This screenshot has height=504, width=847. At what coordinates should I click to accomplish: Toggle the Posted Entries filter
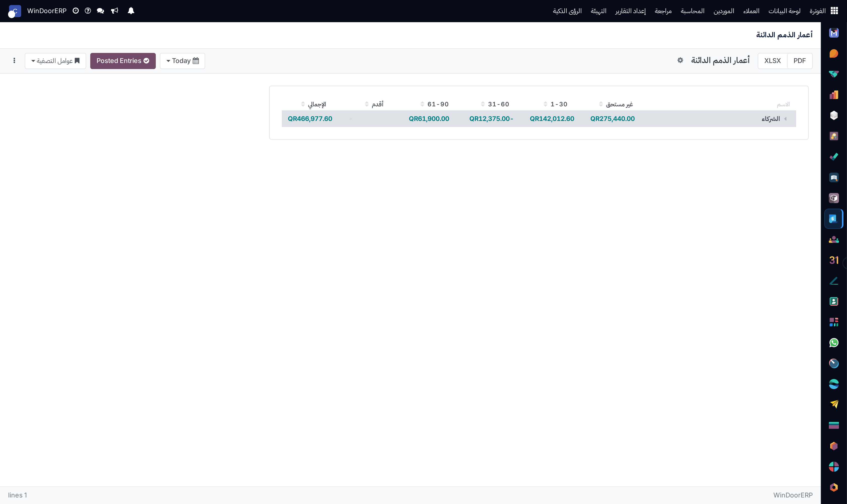point(123,61)
